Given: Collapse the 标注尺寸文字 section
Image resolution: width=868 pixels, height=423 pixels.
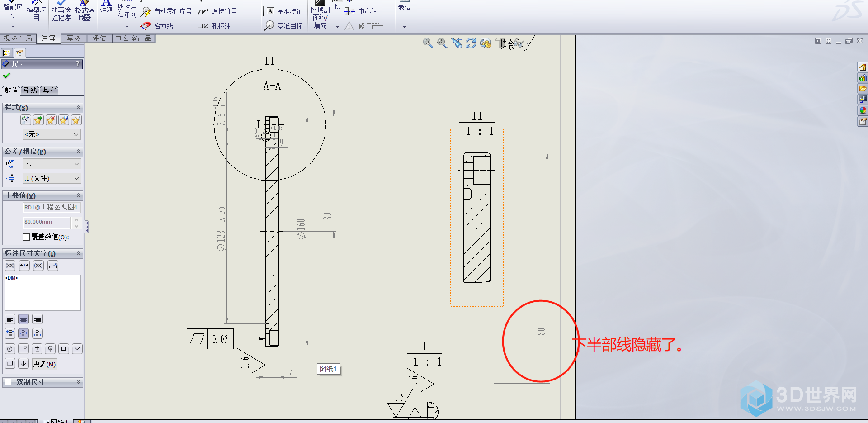Looking at the screenshot, I should [x=78, y=253].
